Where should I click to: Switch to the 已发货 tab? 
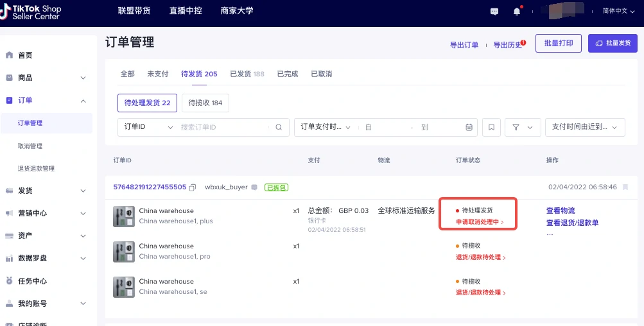point(247,74)
